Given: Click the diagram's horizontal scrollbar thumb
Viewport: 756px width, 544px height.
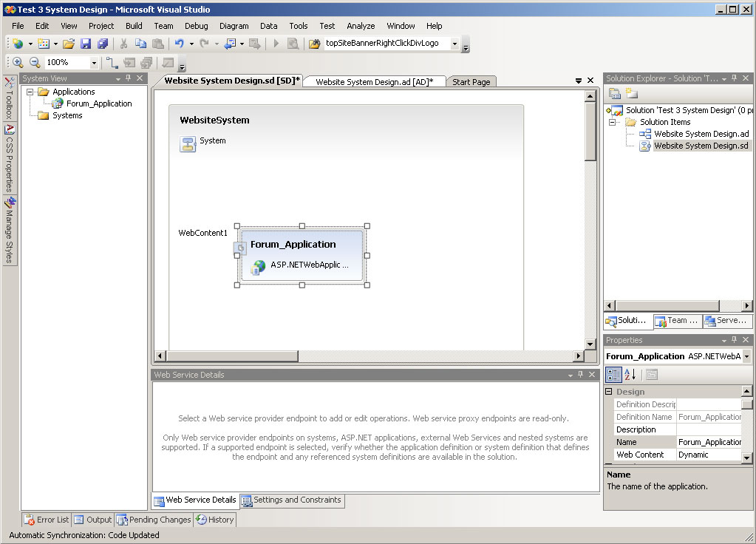Looking at the screenshot, I should (x=232, y=356).
